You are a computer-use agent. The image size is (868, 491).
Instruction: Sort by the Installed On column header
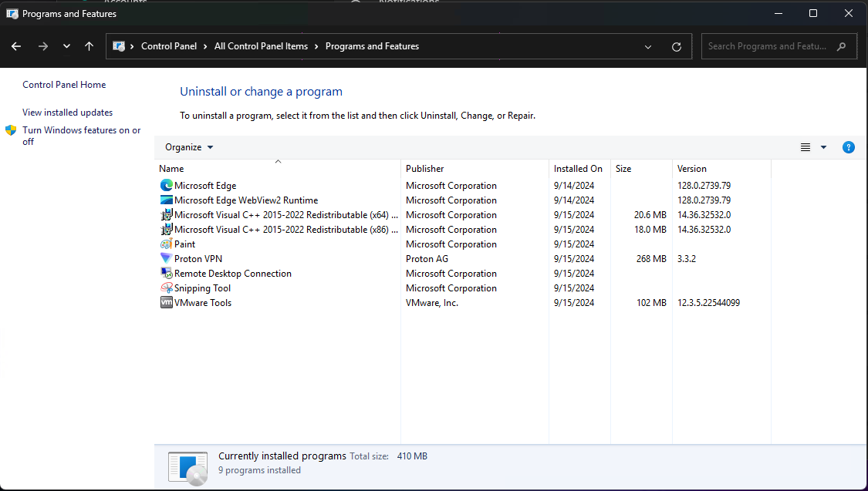coord(579,169)
